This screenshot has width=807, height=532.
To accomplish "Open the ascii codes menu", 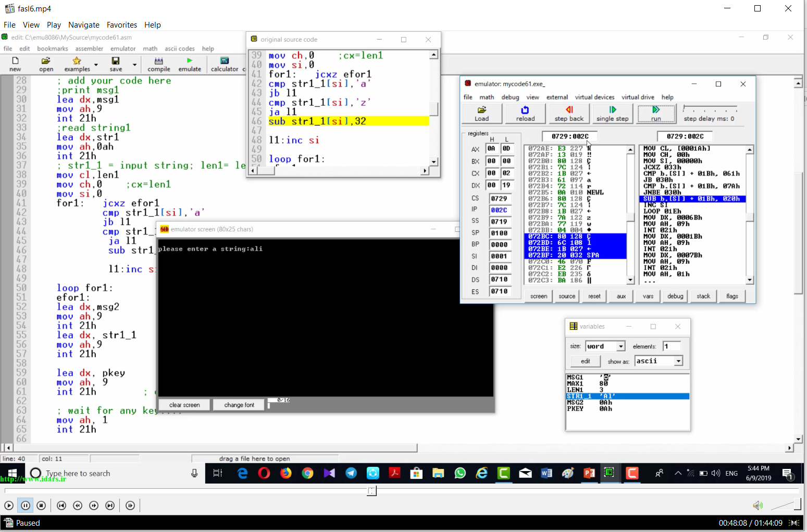I will [180, 49].
